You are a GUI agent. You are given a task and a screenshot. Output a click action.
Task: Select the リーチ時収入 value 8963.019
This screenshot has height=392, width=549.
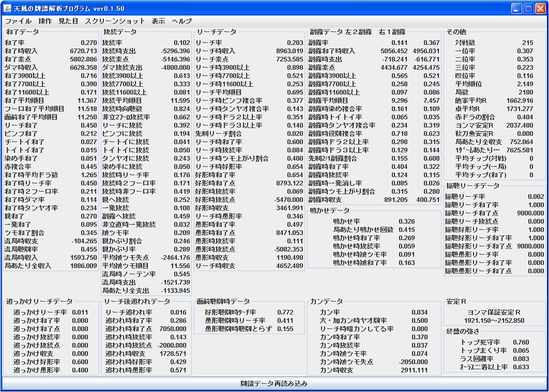(x=289, y=51)
